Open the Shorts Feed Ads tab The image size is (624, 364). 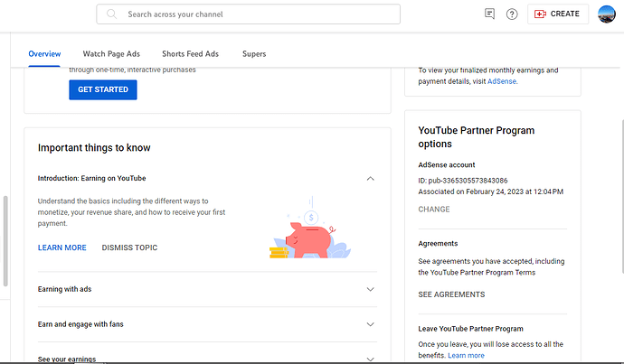[x=190, y=53]
